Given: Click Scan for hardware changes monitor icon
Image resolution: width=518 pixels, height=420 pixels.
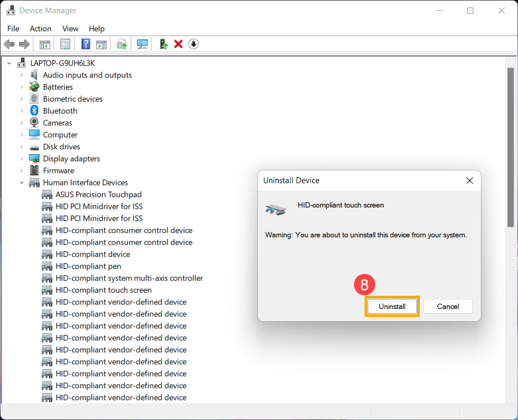Looking at the screenshot, I should [x=142, y=44].
